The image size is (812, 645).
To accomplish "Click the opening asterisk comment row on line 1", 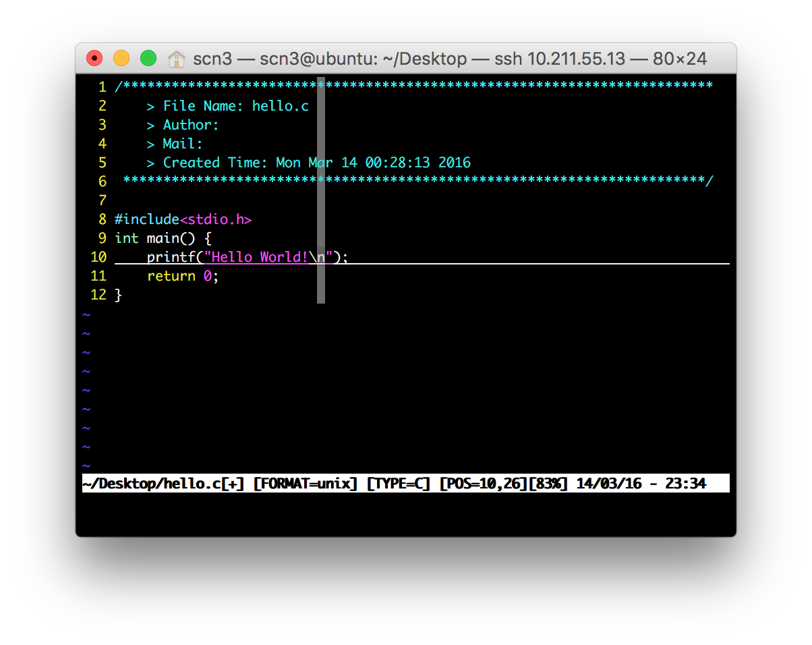I will click(x=414, y=86).
